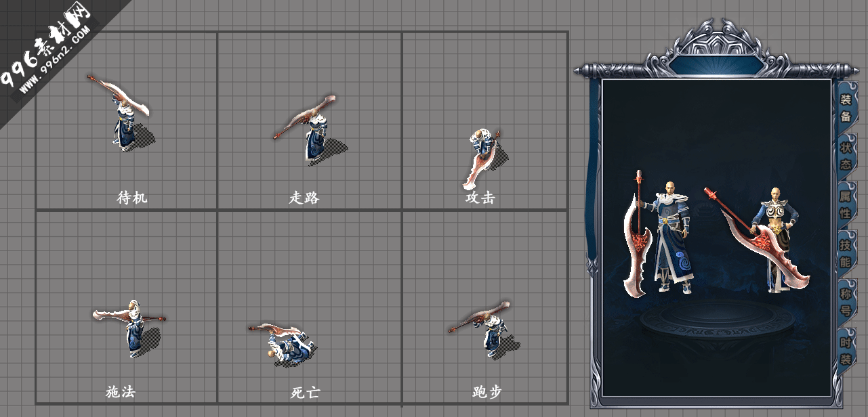
Task: Click the 跑步 label text
Action: 487,392
